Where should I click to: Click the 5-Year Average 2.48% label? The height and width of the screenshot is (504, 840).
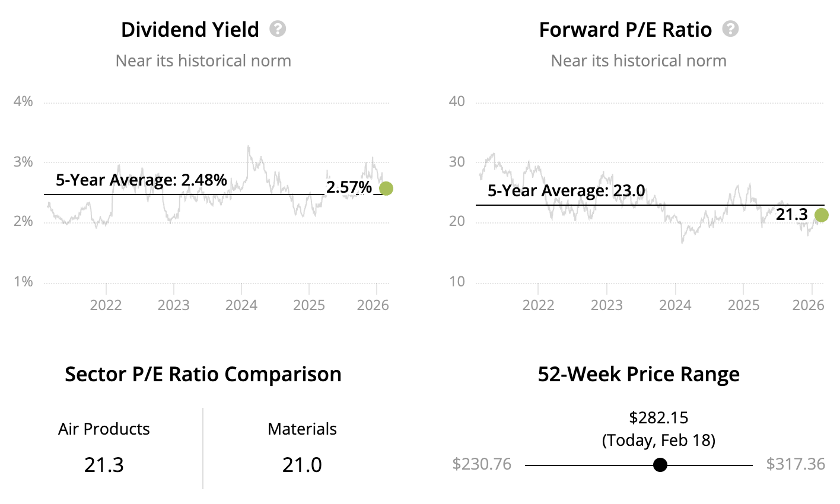(x=141, y=180)
